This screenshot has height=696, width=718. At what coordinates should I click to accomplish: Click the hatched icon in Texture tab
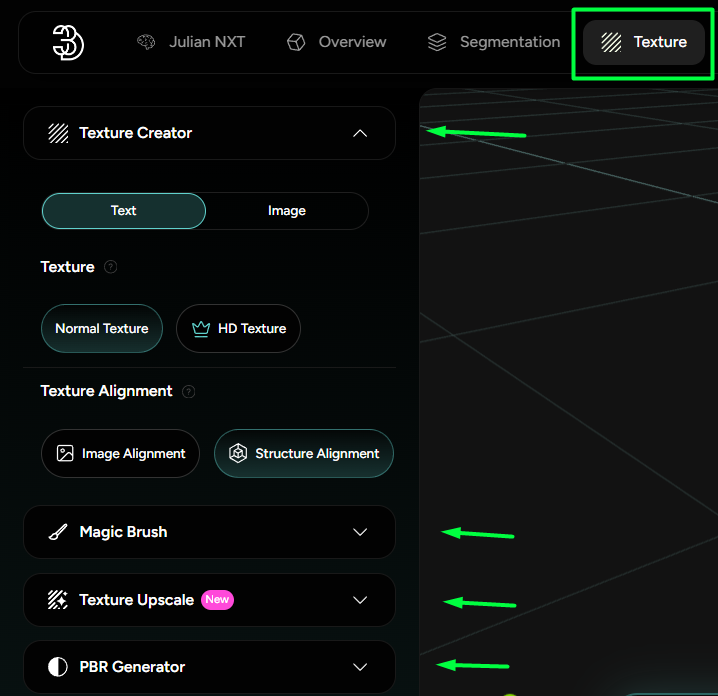pyautogui.click(x=611, y=42)
